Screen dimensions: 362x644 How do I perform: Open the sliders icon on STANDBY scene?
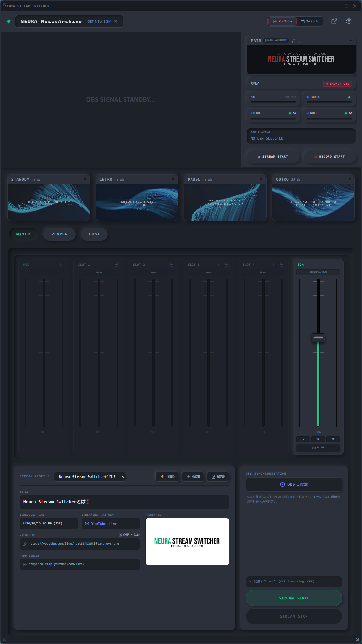click(39, 179)
